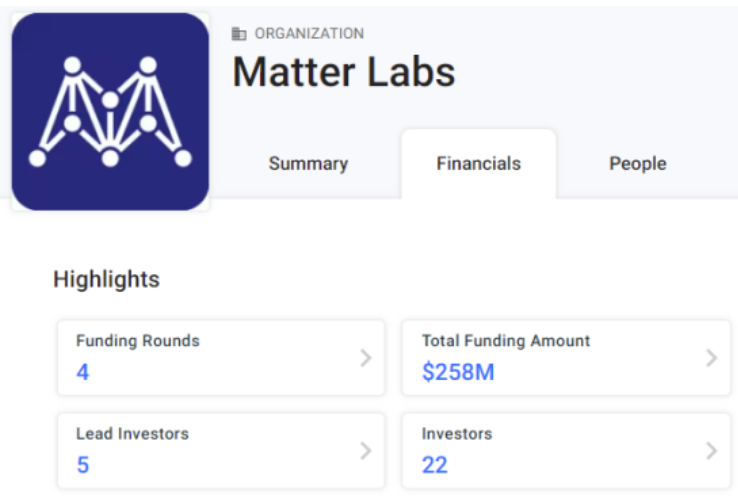Click the Highlights section heading
The width and height of the screenshot is (738, 501).
[106, 279]
